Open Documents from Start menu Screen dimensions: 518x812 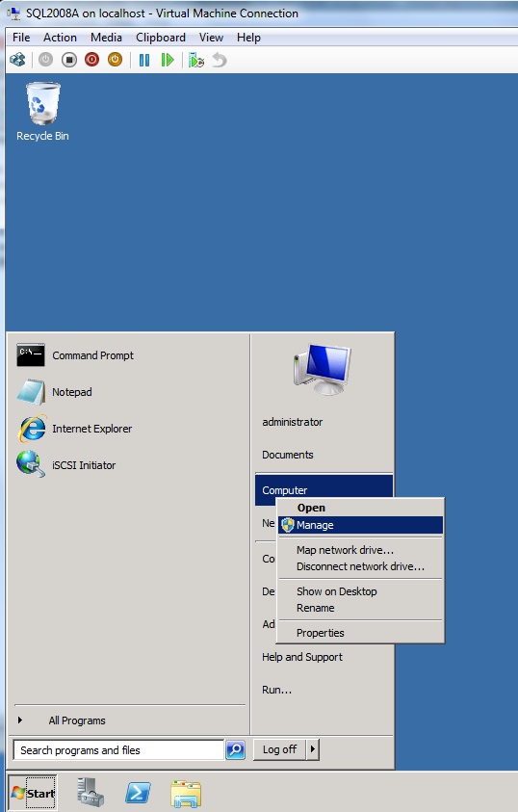coord(288,455)
